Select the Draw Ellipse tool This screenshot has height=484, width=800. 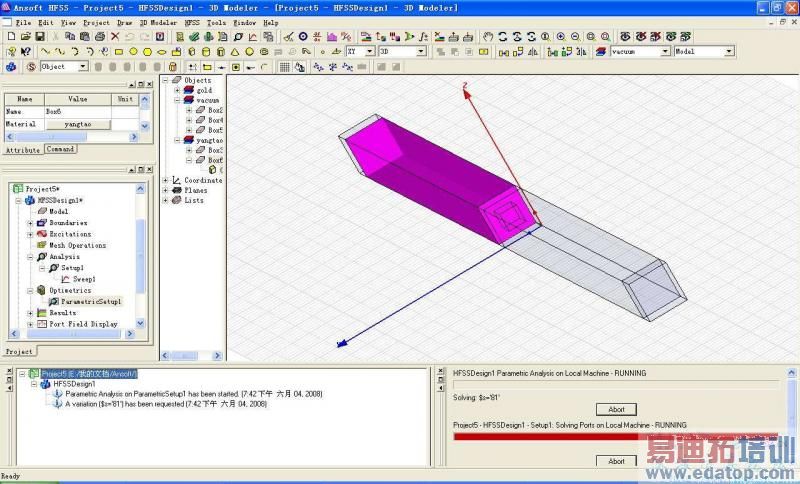162,52
